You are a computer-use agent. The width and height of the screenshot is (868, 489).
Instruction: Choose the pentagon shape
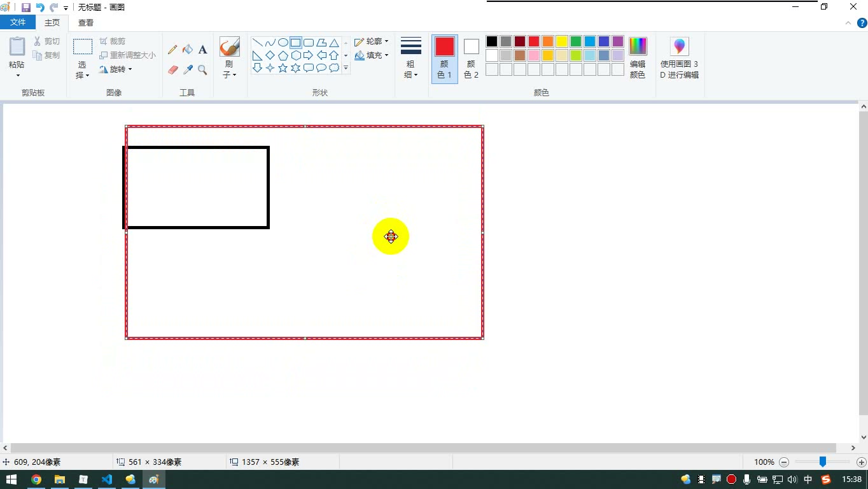pos(283,55)
